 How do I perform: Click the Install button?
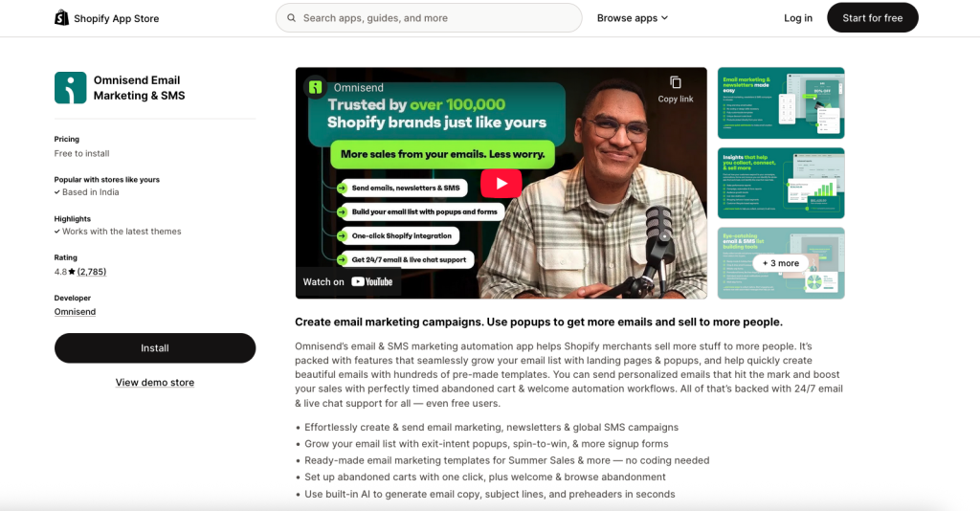(x=155, y=348)
